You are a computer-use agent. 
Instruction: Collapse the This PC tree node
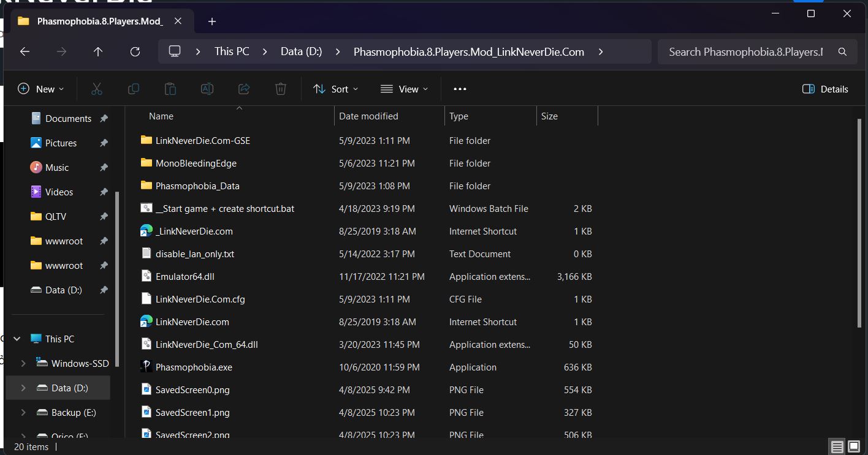click(x=17, y=339)
